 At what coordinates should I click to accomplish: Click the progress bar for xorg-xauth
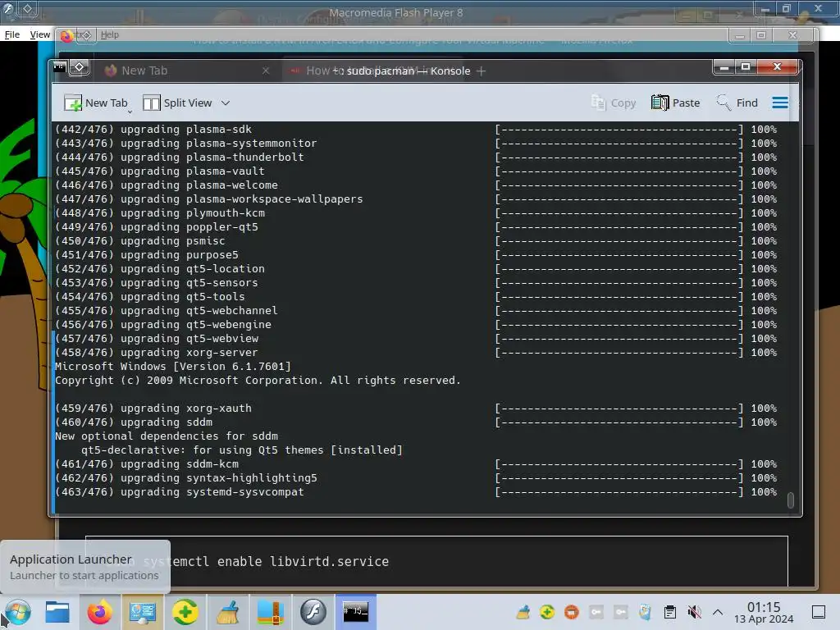point(619,409)
